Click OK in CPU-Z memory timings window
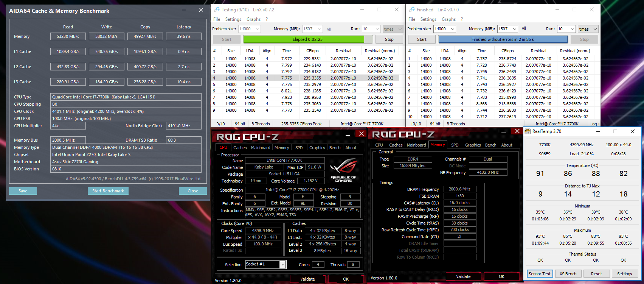 point(501,276)
